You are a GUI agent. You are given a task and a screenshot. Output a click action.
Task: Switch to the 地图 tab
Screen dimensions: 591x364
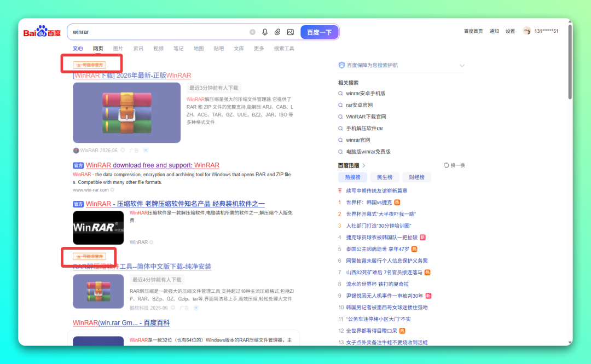coord(199,48)
